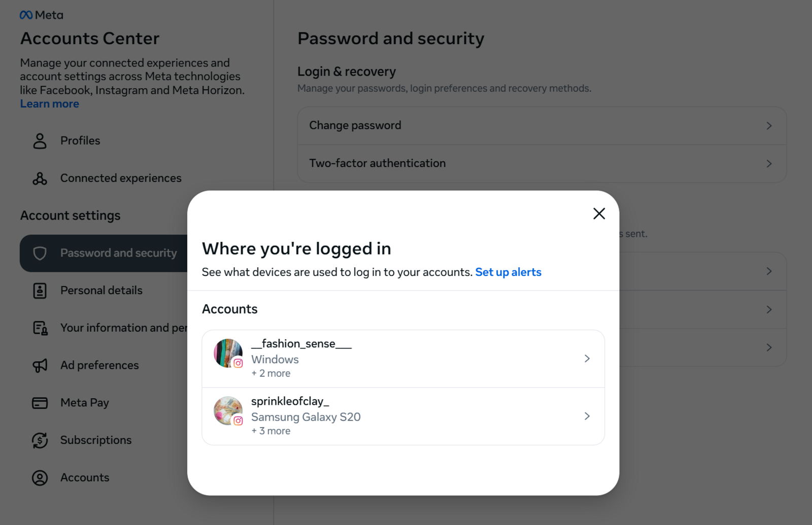Image resolution: width=812 pixels, height=525 pixels.
Task: Click the Connected experiences icon
Action: (x=39, y=178)
